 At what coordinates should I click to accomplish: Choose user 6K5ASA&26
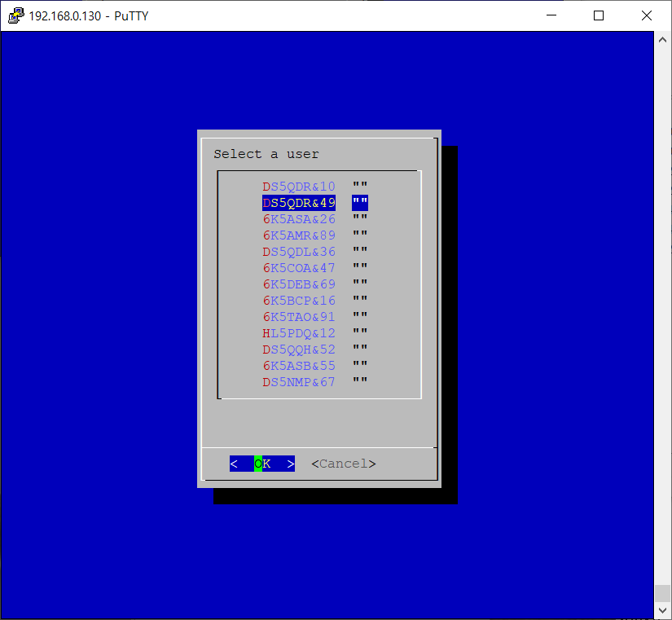[x=299, y=219]
